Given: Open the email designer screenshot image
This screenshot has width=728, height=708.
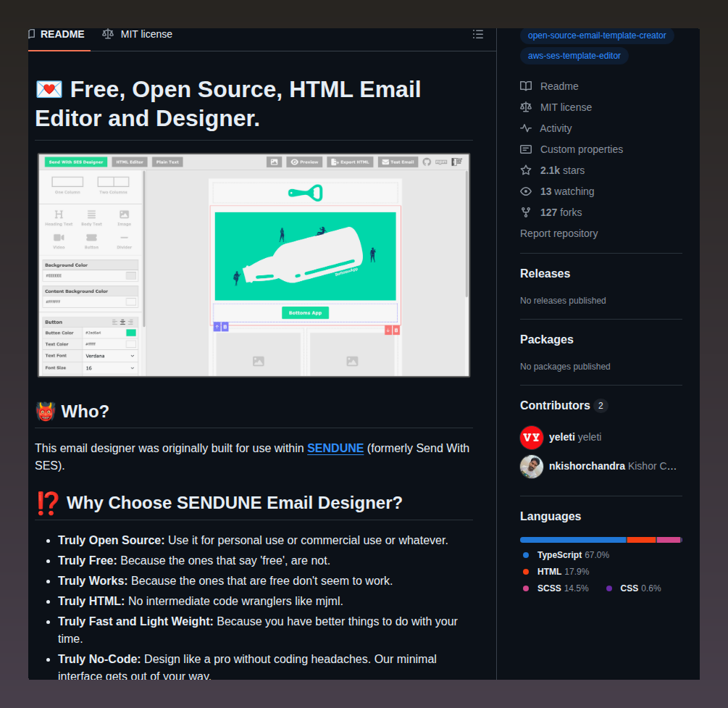Looking at the screenshot, I should coord(254,265).
